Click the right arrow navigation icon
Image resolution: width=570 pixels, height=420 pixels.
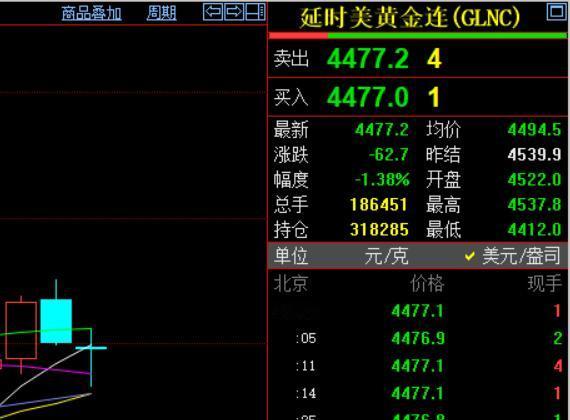[234, 12]
